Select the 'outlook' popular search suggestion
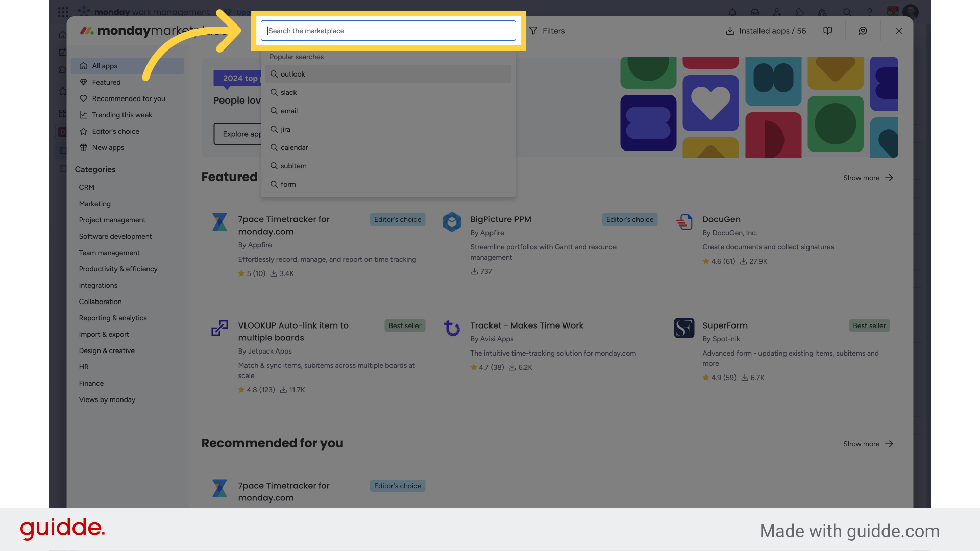This screenshot has width=980, height=551. pos(388,74)
